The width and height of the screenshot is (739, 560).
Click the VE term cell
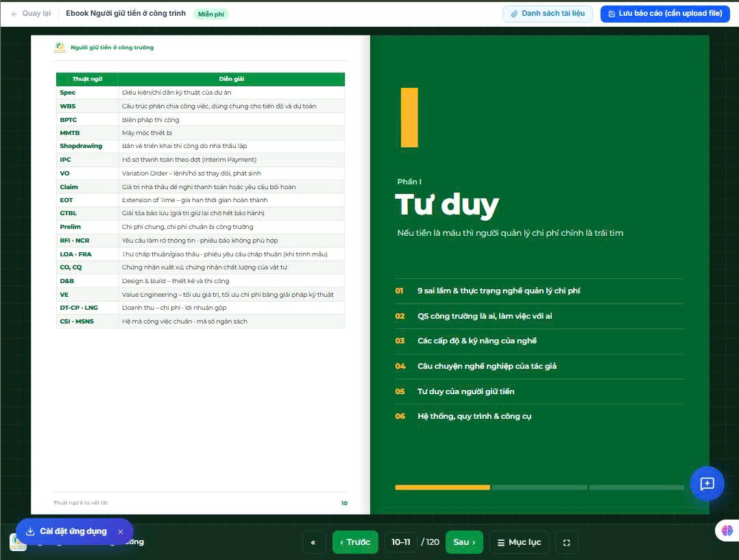click(87, 295)
